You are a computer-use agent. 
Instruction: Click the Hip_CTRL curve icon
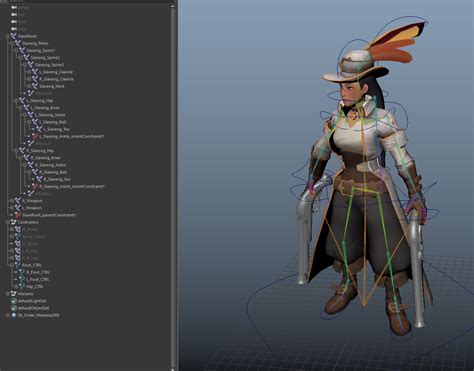coord(22,286)
